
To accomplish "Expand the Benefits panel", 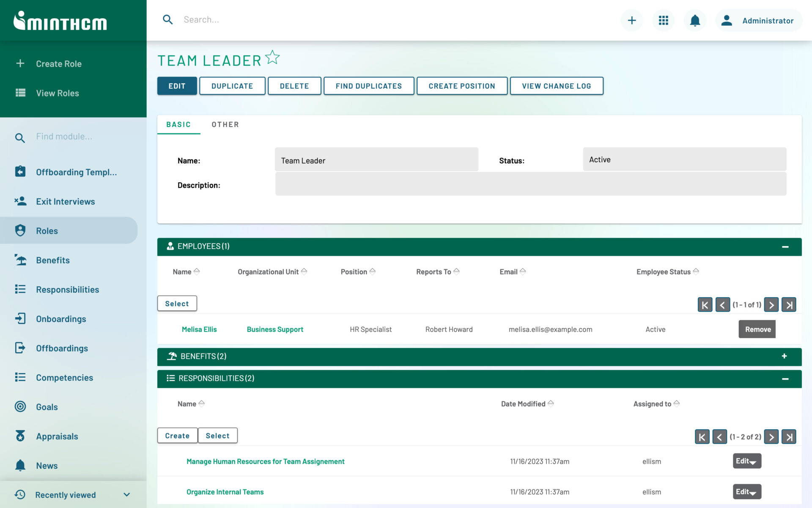I will point(785,356).
